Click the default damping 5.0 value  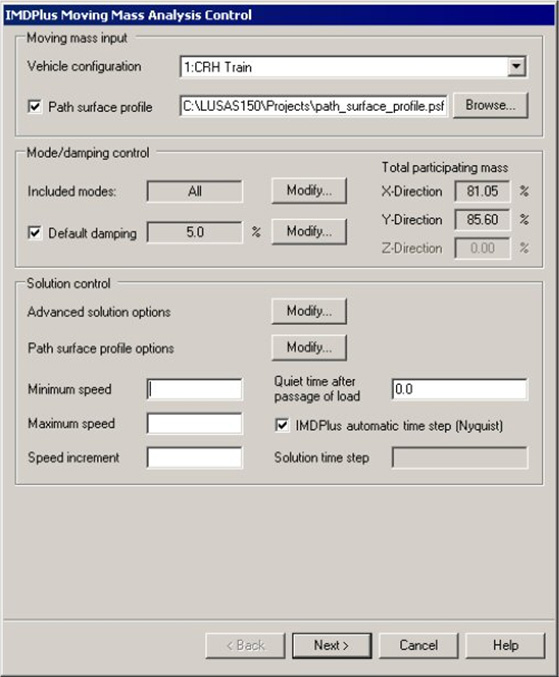(x=195, y=232)
